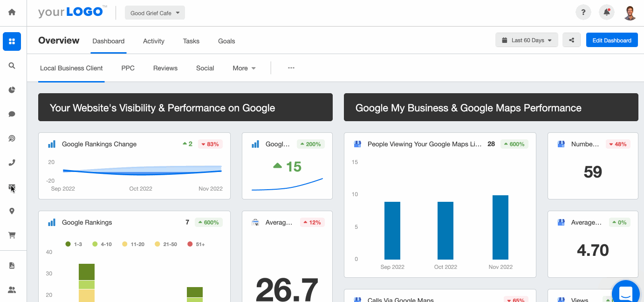The image size is (644, 302).
Task: Click the Edit Dashboard button
Action: click(x=612, y=40)
